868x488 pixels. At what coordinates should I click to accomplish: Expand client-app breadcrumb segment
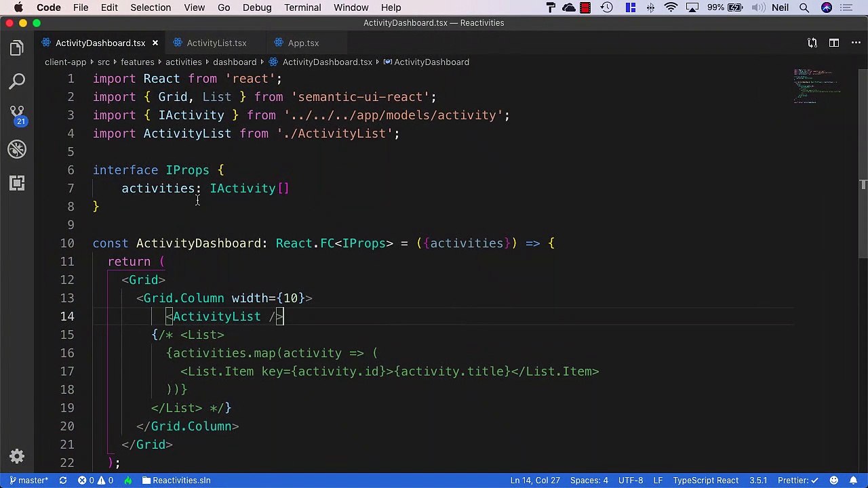(66, 62)
